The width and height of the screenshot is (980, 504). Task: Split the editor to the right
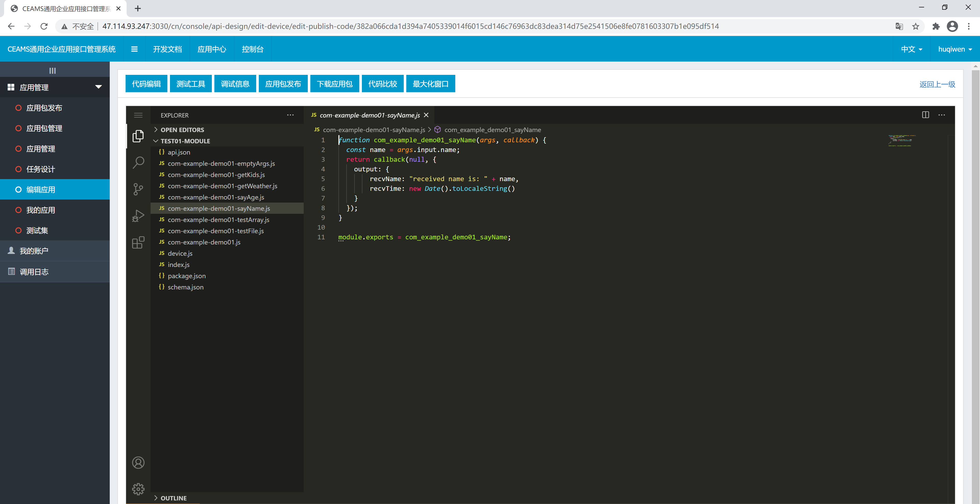point(926,115)
